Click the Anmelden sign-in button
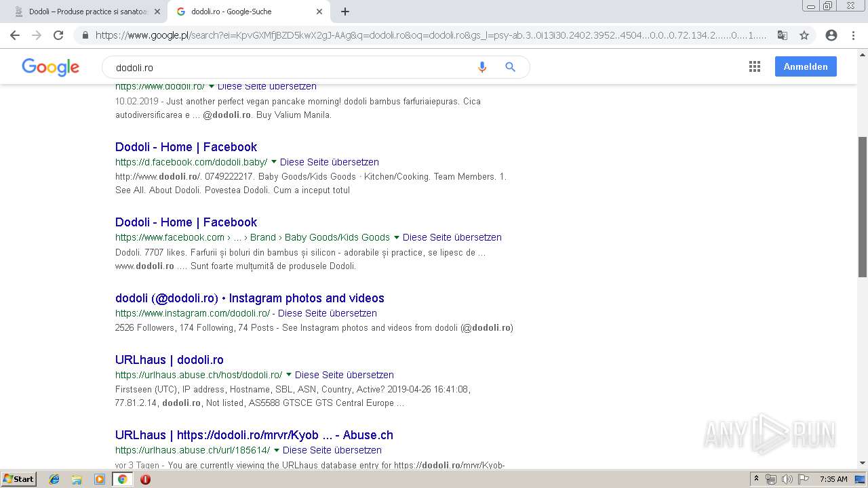Image resolution: width=868 pixels, height=488 pixels. tap(806, 66)
